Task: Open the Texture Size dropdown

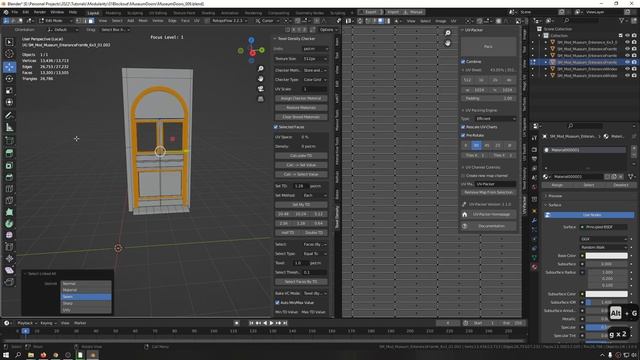Action: [x=315, y=59]
